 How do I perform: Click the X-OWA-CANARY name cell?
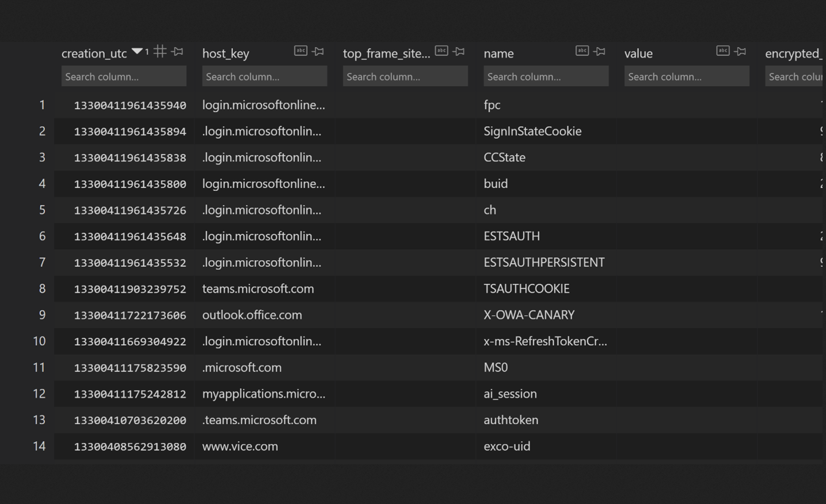529,315
